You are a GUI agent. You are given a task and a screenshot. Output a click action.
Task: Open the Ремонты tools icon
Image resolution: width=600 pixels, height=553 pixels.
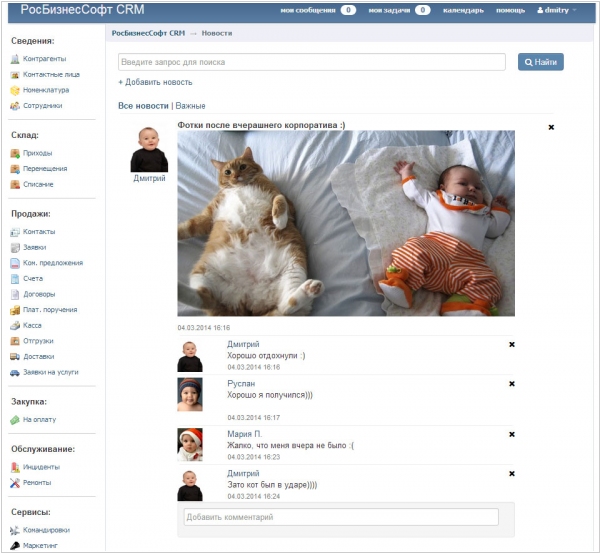[x=15, y=483]
